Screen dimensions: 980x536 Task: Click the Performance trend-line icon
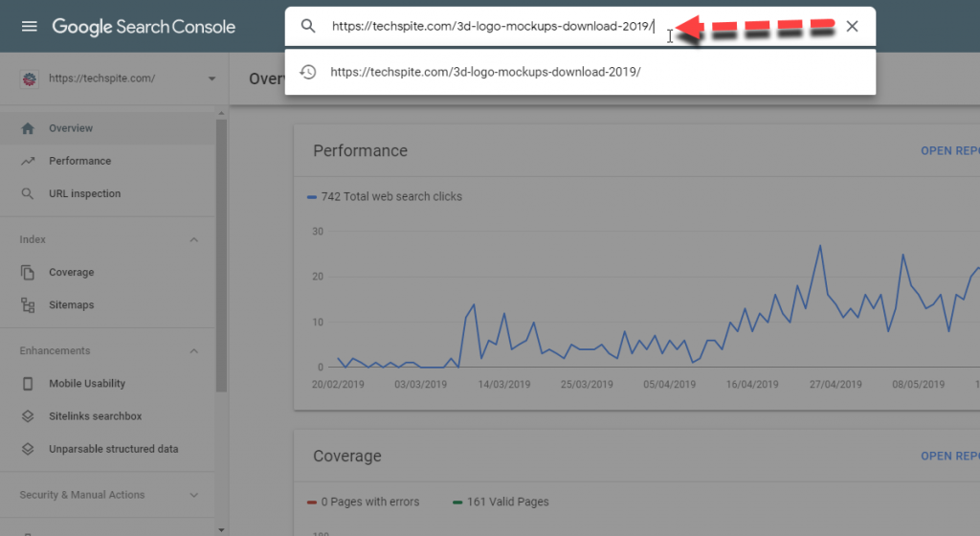pyautogui.click(x=28, y=161)
